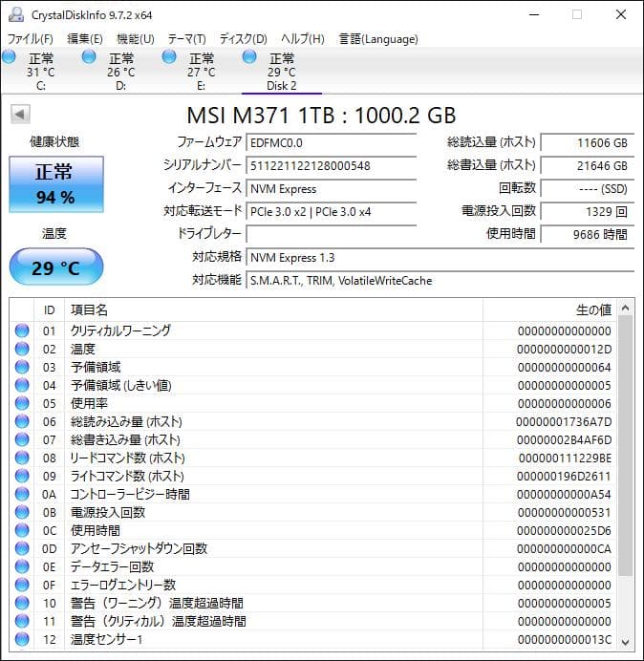Click power on hours value 9686 時間
The height and width of the screenshot is (661, 644).
[587, 234]
